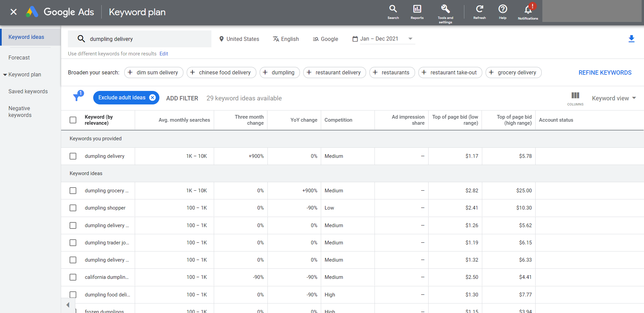
Task: Open the Keyword view dropdown
Action: 614,98
